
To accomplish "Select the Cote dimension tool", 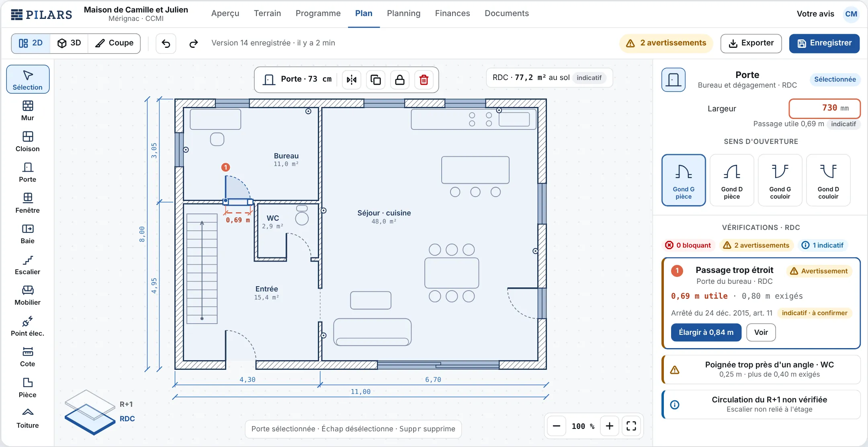I will [28, 357].
